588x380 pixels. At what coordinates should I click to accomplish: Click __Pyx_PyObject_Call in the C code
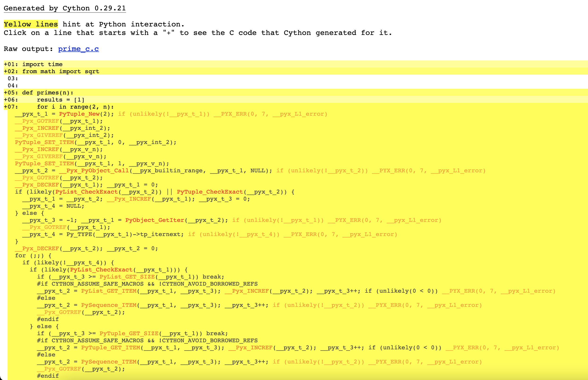[x=94, y=170]
